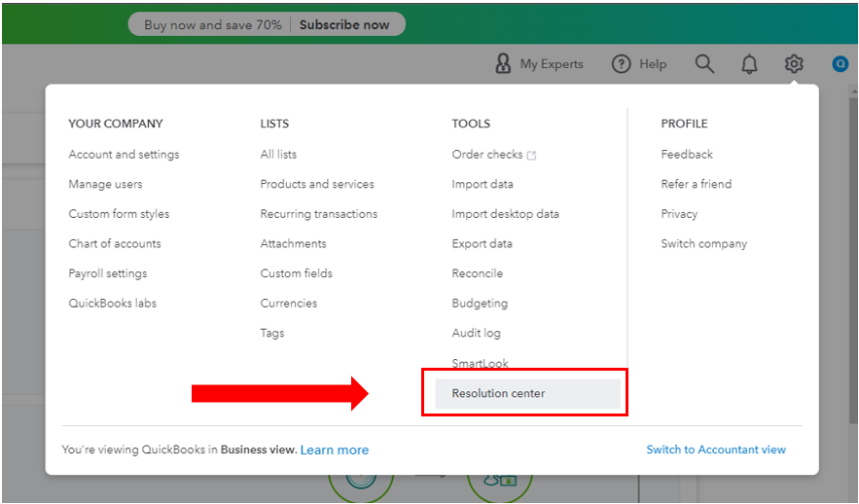Click Refer a friend
Screen dimensions: 859x504
[697, 184]
